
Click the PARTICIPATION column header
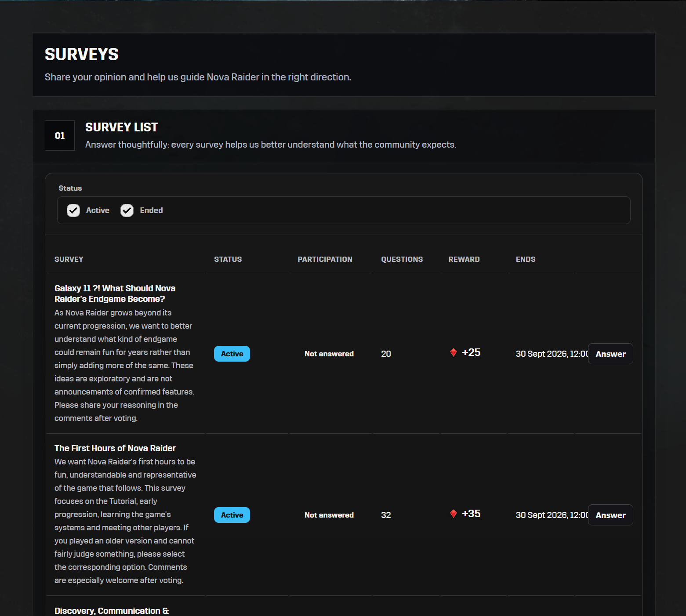click(325, 259)
